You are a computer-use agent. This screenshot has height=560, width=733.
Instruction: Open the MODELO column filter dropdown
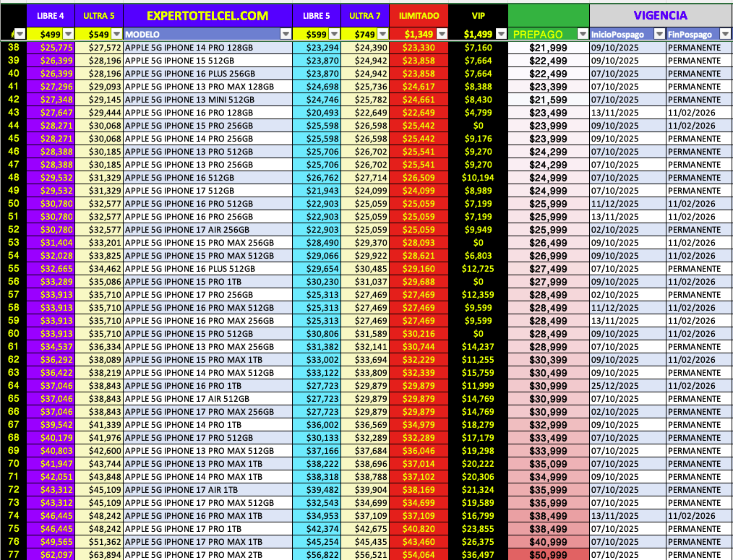[x=286, y=34]
